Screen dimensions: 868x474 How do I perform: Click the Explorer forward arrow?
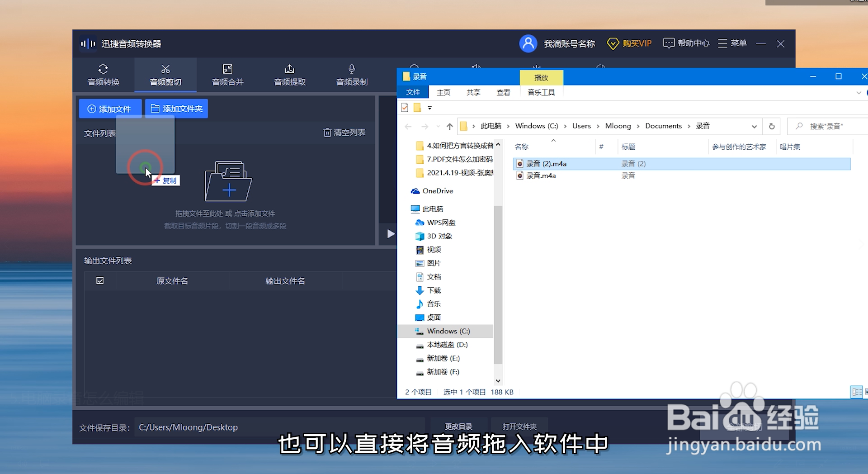pos(425,126)
